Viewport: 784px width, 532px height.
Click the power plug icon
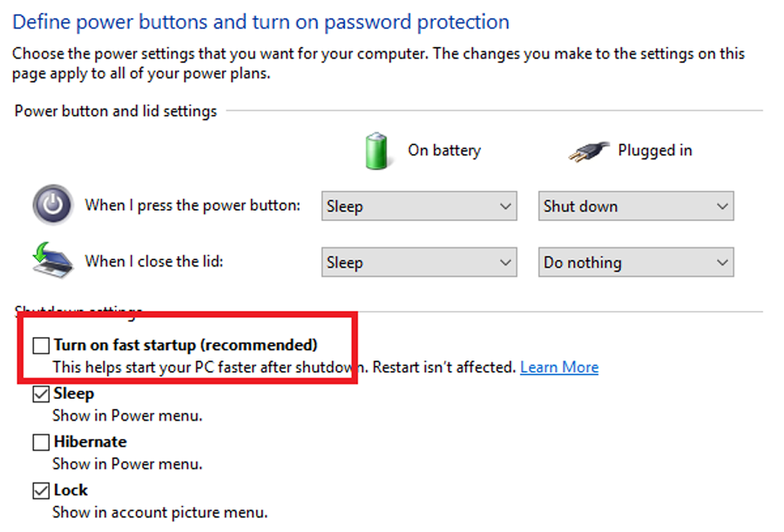[589, 151]
